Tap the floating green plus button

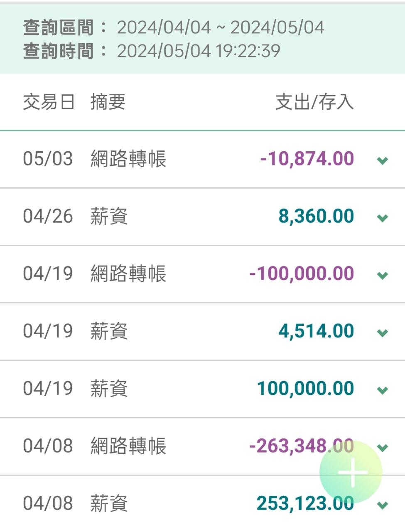tap(351, 472)
